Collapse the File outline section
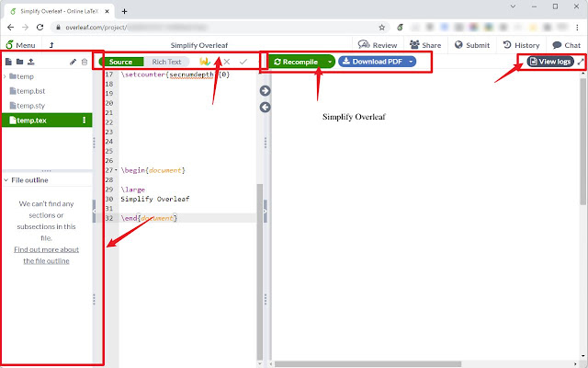 [x=6, y=180]
